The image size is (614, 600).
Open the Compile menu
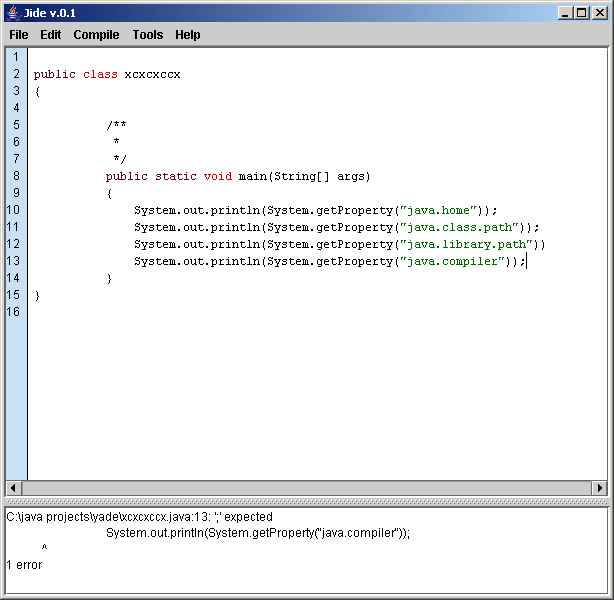point(96,35)
